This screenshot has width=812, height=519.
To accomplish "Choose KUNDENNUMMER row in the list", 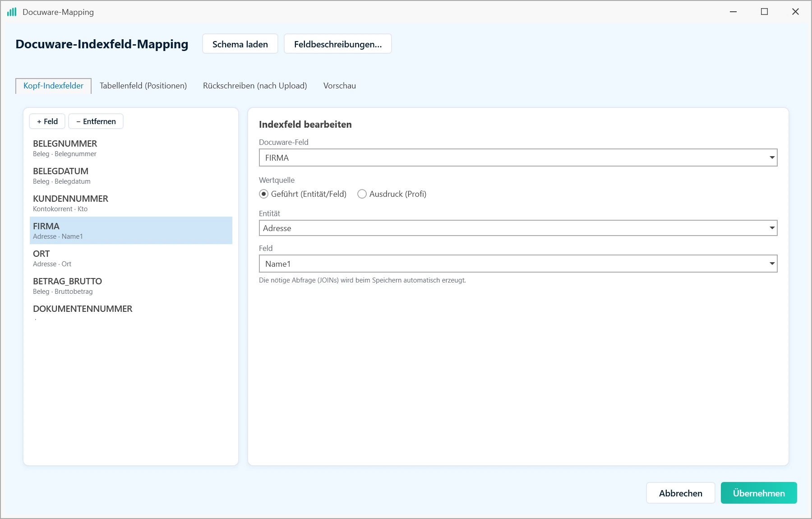I will click(x=131, y=203).
